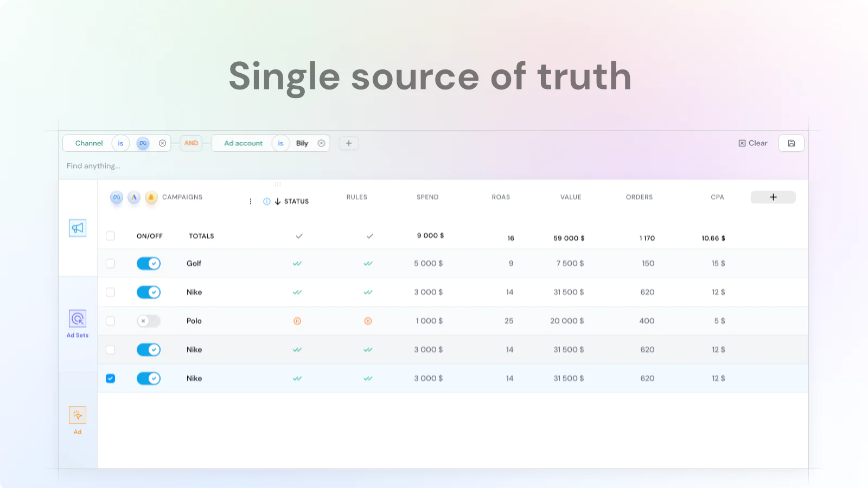Sort by the CPA column header

click(717, 197)
